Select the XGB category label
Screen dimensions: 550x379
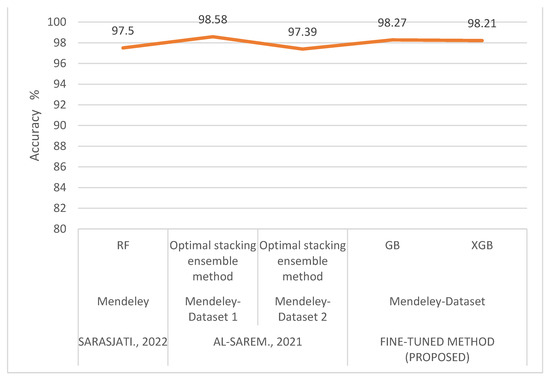(x=482, y=245)
